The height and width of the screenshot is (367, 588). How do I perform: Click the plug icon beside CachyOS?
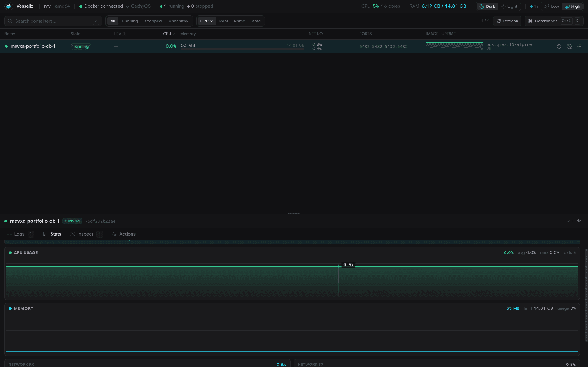click(128, 6)
